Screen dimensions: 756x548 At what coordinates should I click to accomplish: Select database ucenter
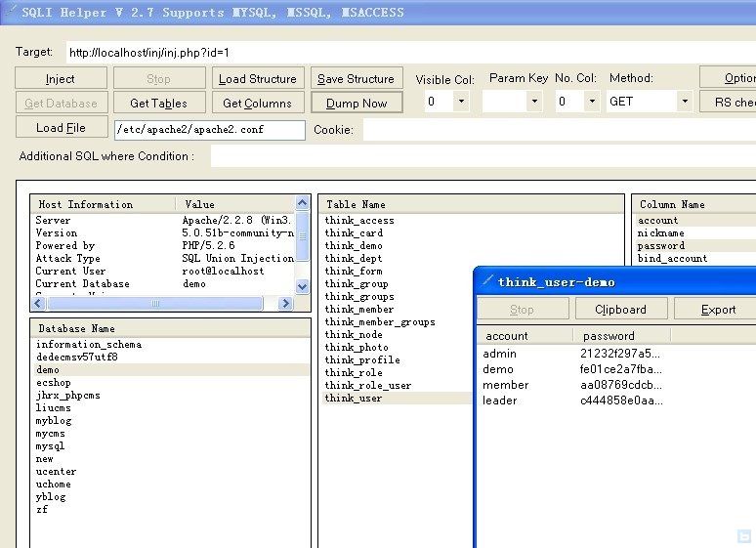pos(56,471)
